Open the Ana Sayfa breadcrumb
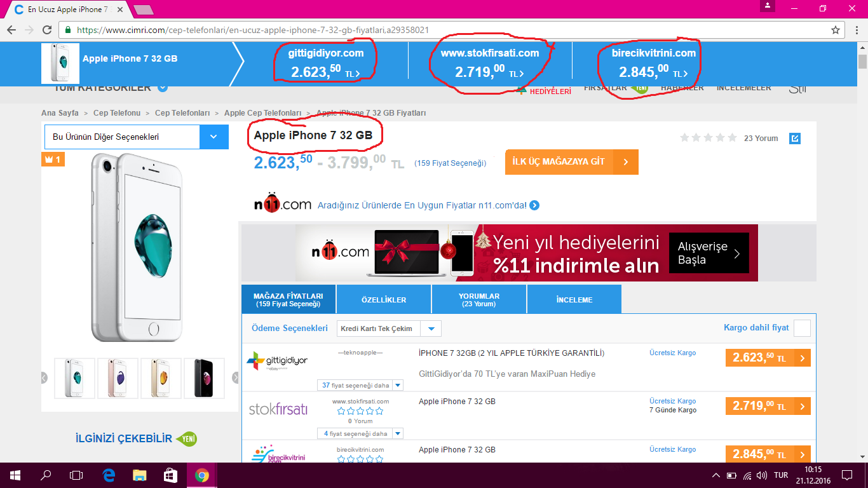This screenshot has height=488, width=868. point(60,112)
